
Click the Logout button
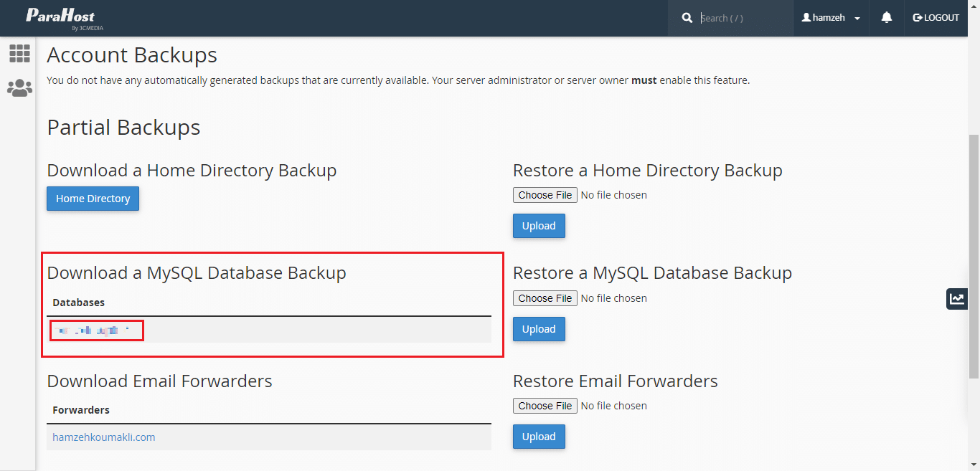click(x=936, y=18)
